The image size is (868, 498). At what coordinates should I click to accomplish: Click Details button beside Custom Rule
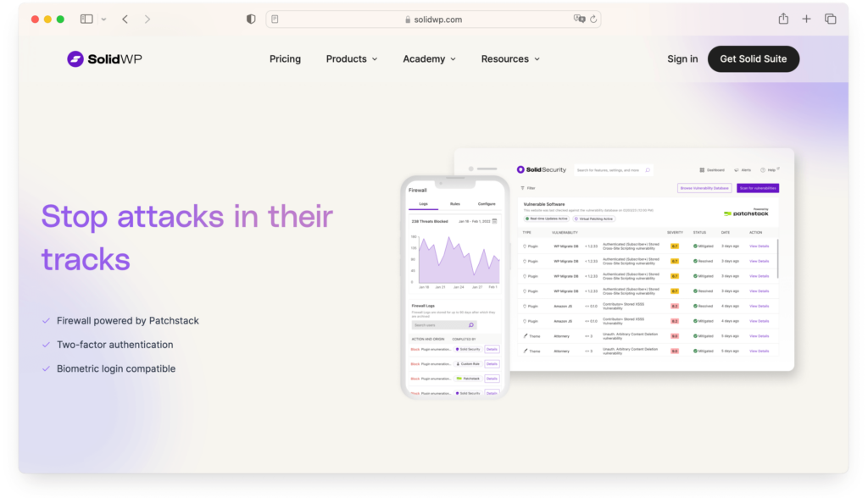[x=492, y=364]
